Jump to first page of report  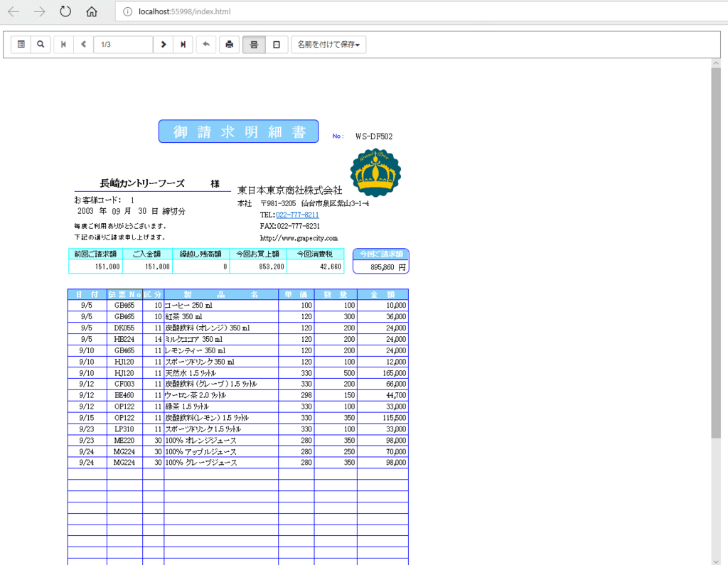(63, 45)
